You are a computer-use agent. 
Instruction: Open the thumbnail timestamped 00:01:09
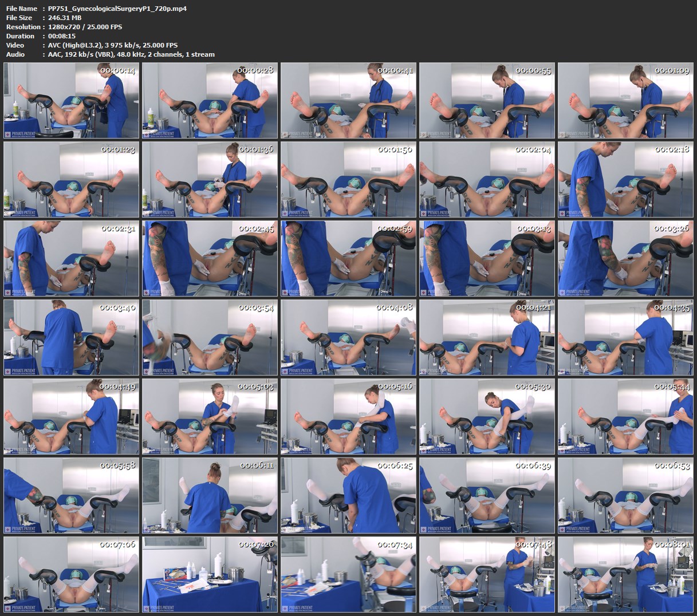coord(625,100)
